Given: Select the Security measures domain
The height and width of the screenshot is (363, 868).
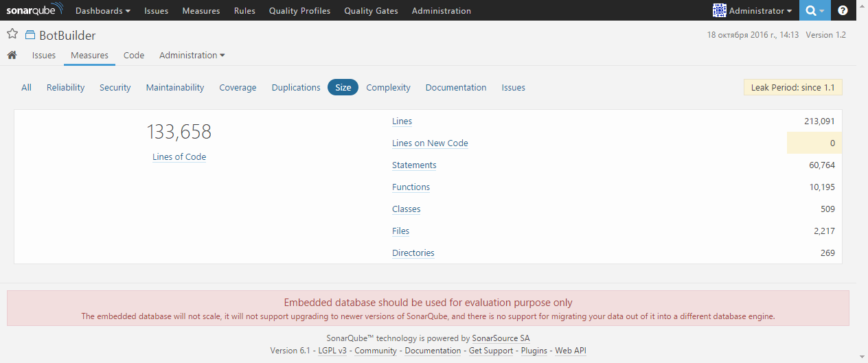Looking at the screenshot, I should click(115, 87).
